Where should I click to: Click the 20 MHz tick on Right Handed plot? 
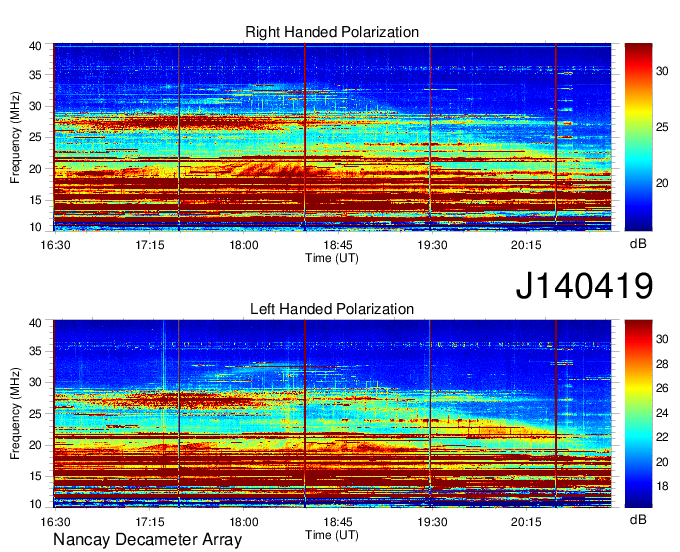pyautogui.click(x=36, y=169)
